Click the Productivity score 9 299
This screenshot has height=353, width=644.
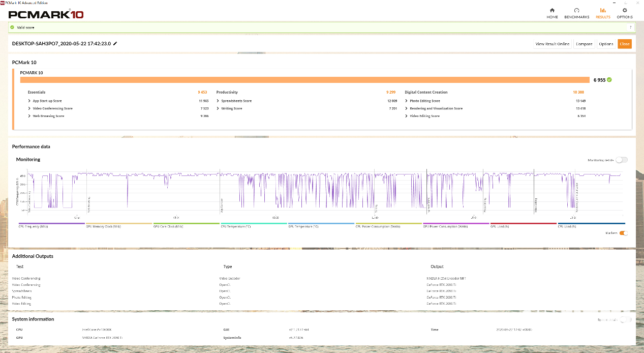(391, 93)
